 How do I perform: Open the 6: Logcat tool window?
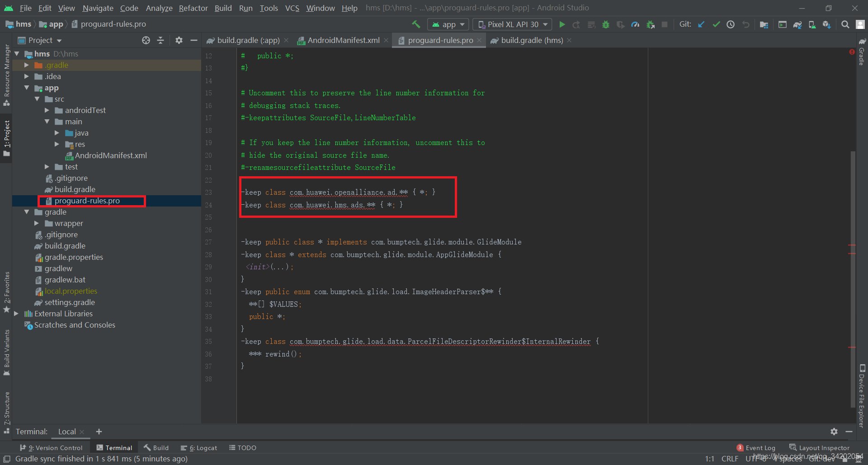(199, 448)
